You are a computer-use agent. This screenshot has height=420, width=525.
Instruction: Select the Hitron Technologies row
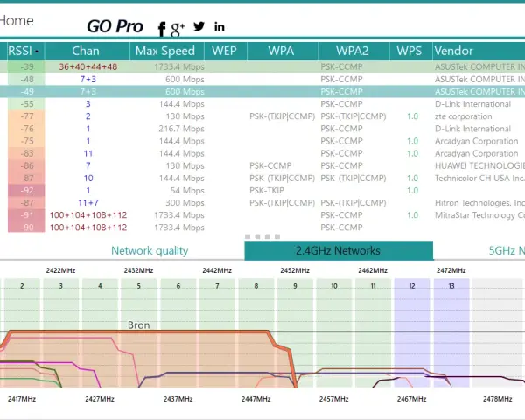262,203
